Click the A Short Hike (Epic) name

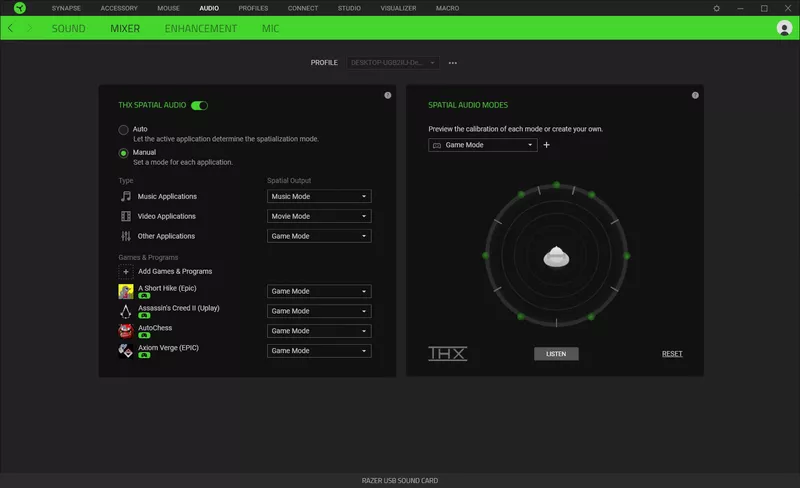pyautogui.click(x=167, y=288)
